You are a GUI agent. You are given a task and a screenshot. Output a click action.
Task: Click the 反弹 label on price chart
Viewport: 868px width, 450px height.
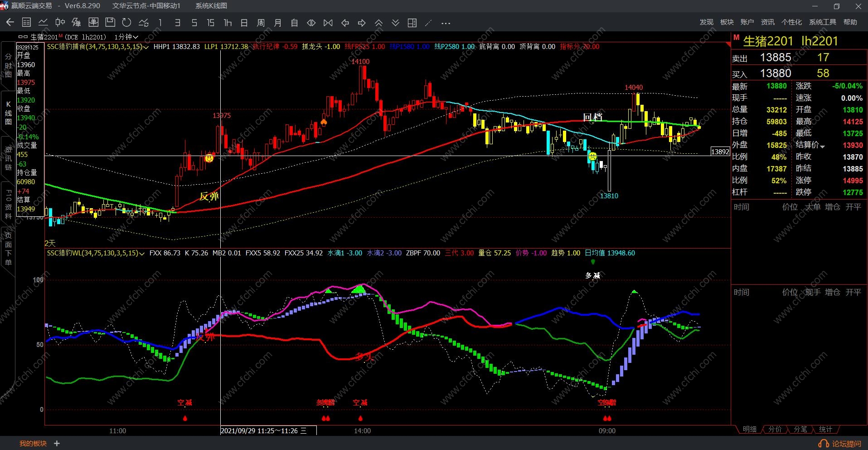tap(209, 196)
